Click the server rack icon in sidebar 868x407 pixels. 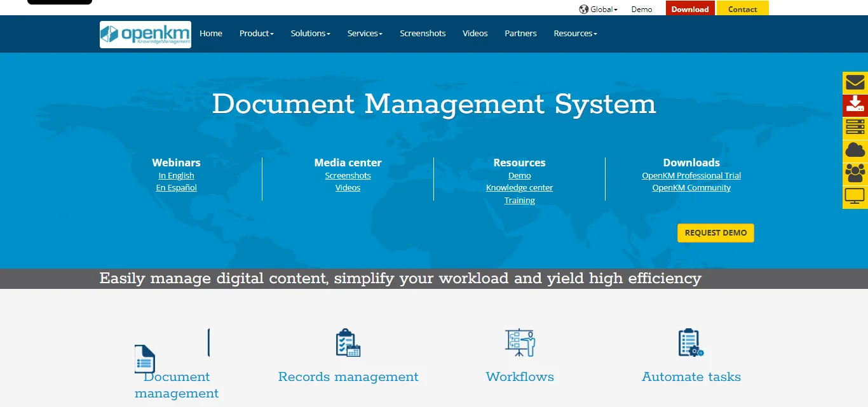tap(855, 128)
